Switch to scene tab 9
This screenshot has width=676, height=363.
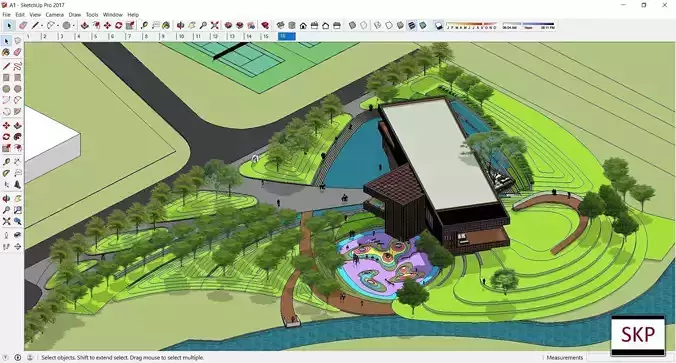(x=167, y=37)
